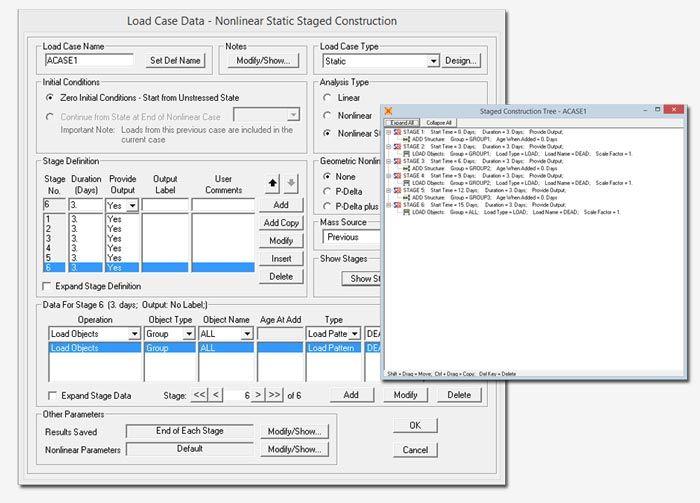This screenshot has height=503, width=700.
Task: Click Set Def Name button
Action: pyautogui.click(x=175, y=61)
